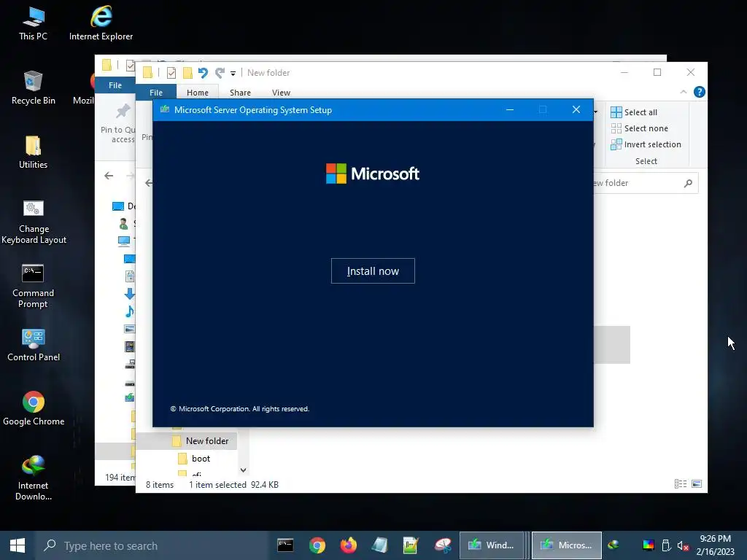Image resolution: width=747 pixels, height=560 pixels.
Task: Minimize the Microsoft Server Setup window
Action: 510,109
